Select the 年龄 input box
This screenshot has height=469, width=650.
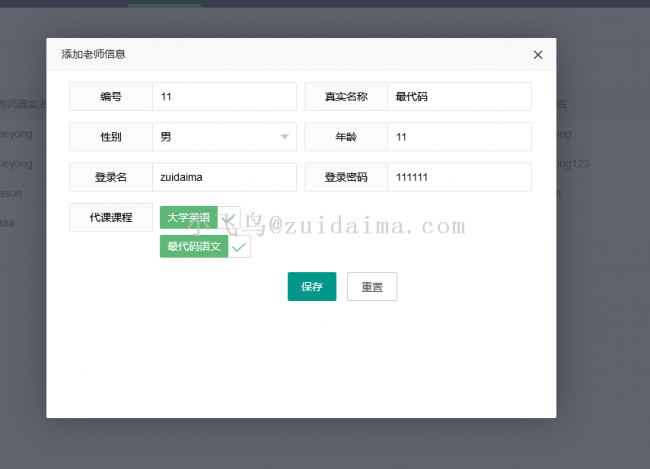(x=459, y=137)
